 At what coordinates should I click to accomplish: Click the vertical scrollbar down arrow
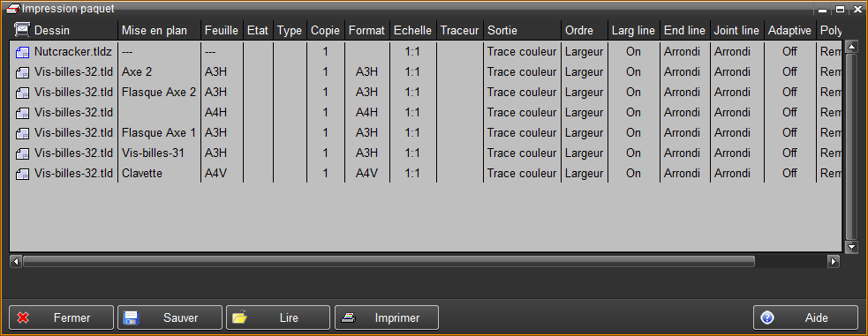[x=851, y=247]
